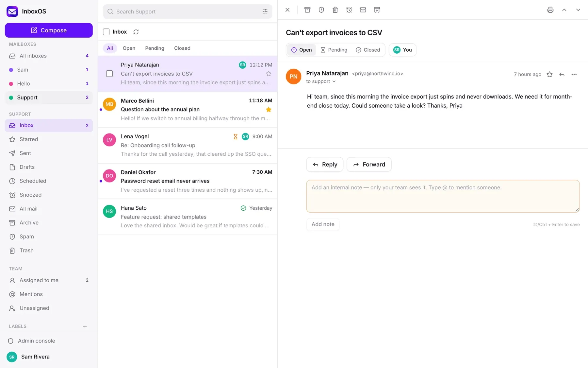The image size is (588, 368).
Task: Unstar Marco Bellini's annual plan email
Action: (269, 110)
